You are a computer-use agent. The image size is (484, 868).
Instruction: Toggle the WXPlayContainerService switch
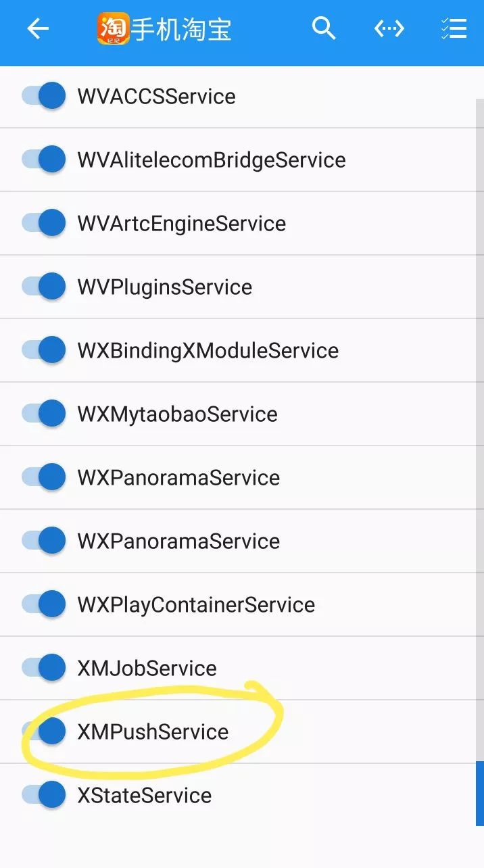tap(44, 604)
